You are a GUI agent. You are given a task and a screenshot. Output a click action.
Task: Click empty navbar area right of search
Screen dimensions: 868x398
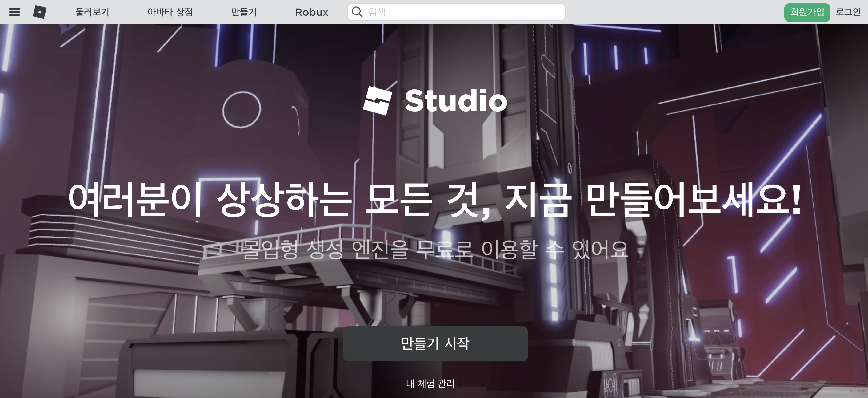coord(674,12)
